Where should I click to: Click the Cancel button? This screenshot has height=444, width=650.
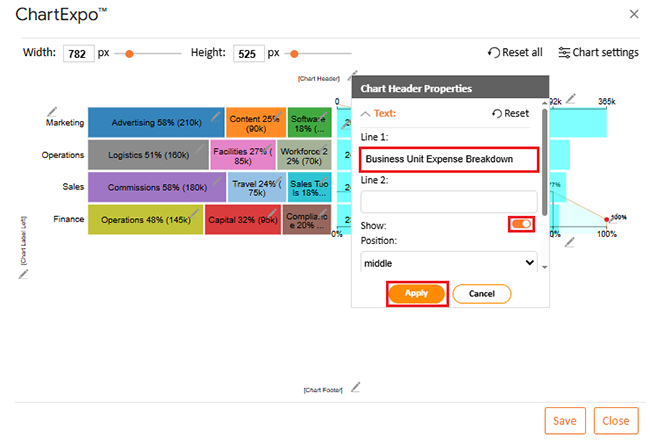(481, 294)
